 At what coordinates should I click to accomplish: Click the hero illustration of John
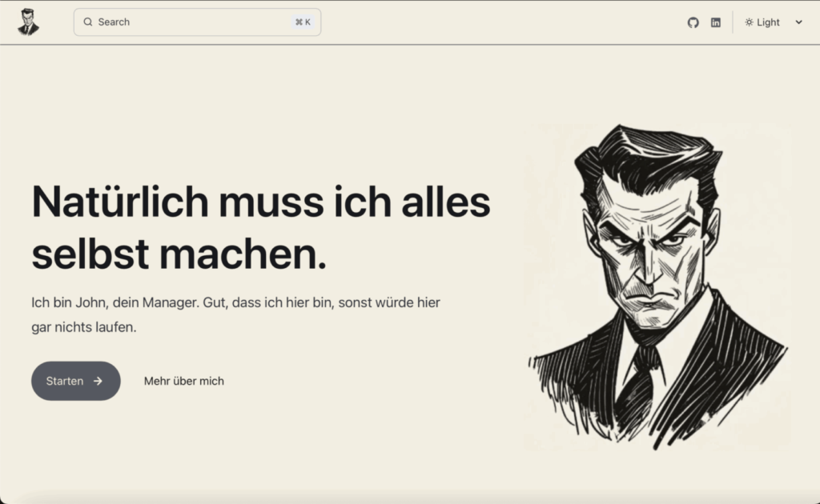click(657, 288)
